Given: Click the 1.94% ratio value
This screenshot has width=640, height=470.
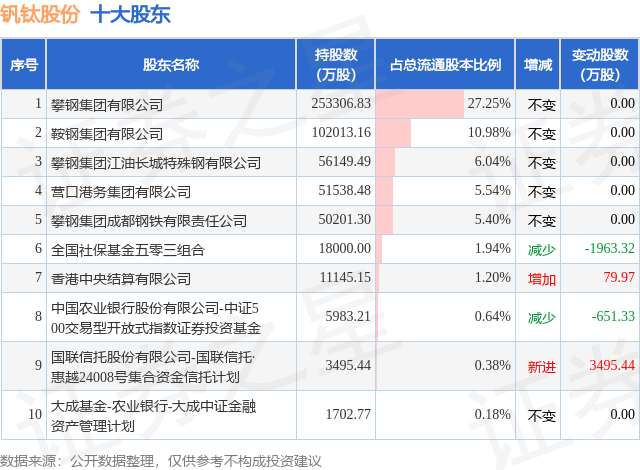Looking at the screenshot, I should 493,248.
